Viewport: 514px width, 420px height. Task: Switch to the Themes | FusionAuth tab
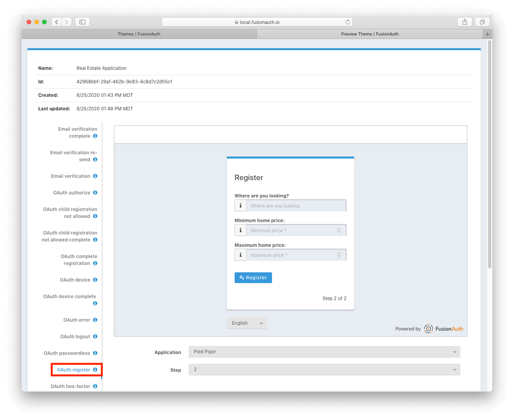[139, 34]
